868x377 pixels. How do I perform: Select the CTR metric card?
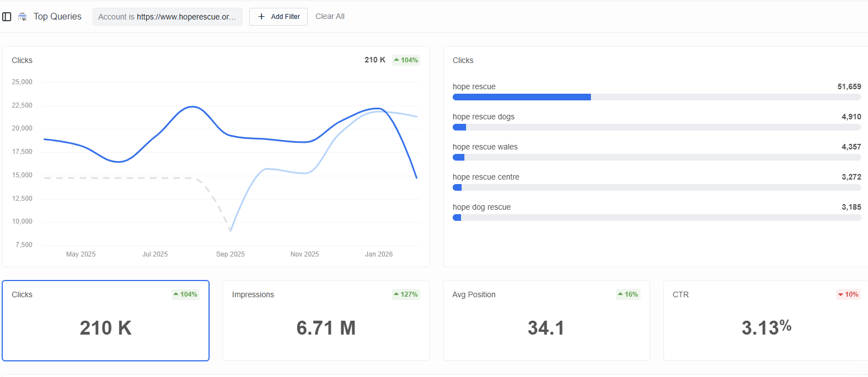tap(766, 320)
